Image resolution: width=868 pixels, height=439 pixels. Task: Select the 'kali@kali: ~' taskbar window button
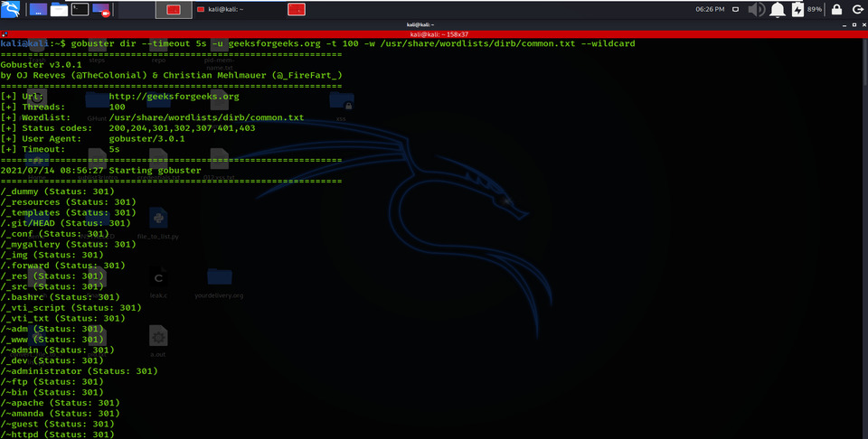pos(239,9)
